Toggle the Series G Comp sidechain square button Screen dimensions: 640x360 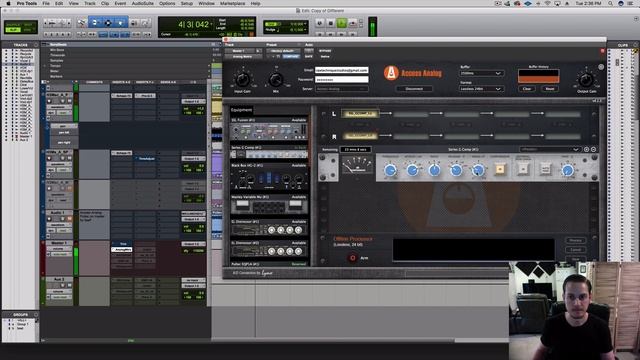(x=523, y=169)
